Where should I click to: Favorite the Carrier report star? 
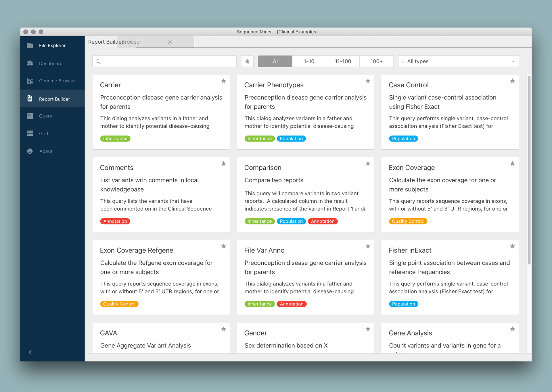[x=223, y=81]
